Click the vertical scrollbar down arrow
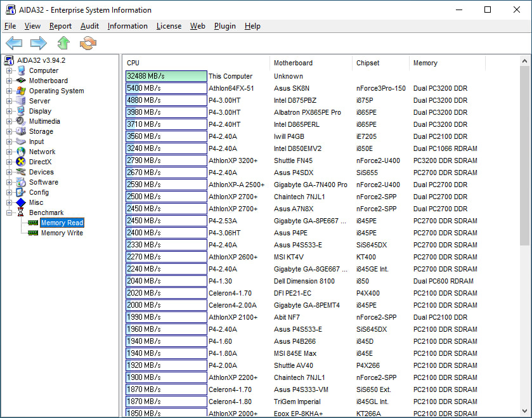The width and height of the screenshot is (532, 418). pos(525,411)
